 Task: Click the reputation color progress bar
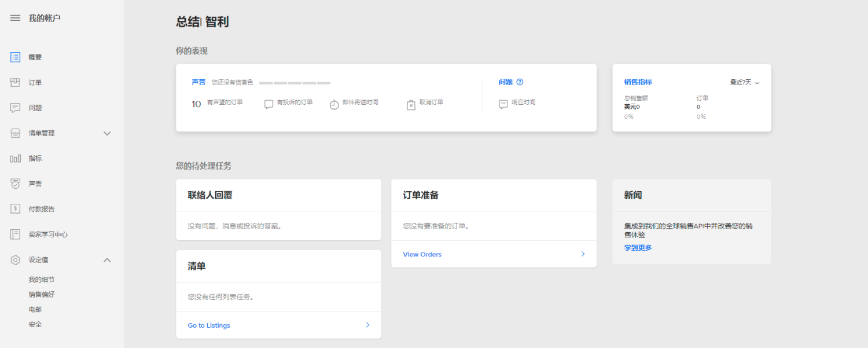click(295, 83)
